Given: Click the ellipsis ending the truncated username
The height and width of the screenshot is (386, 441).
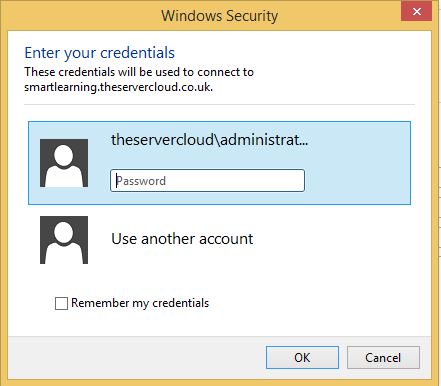Looking at the screenshot, I should click(304, 142).
